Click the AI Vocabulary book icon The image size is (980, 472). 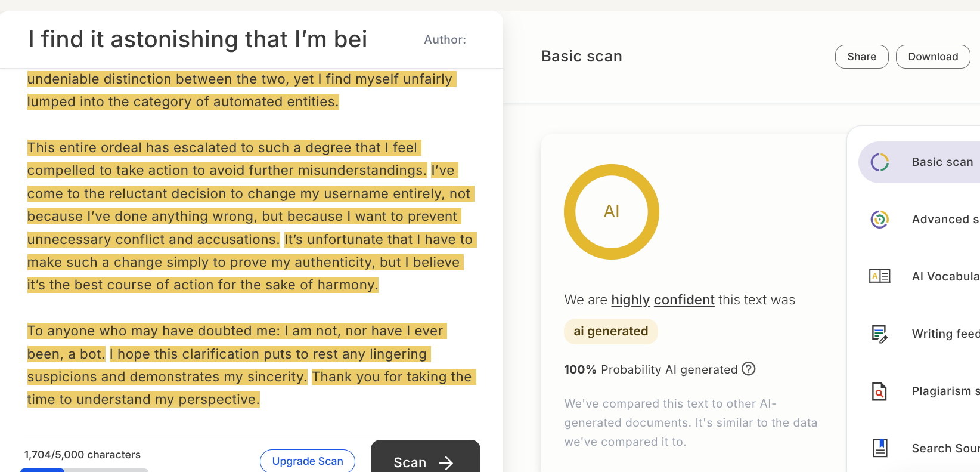coord(880,276)
